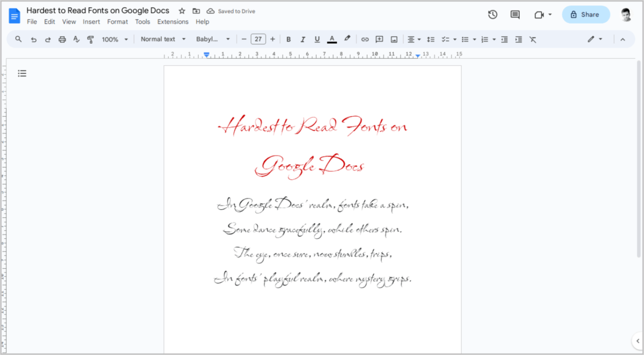Click the Share button

point(585,15)
